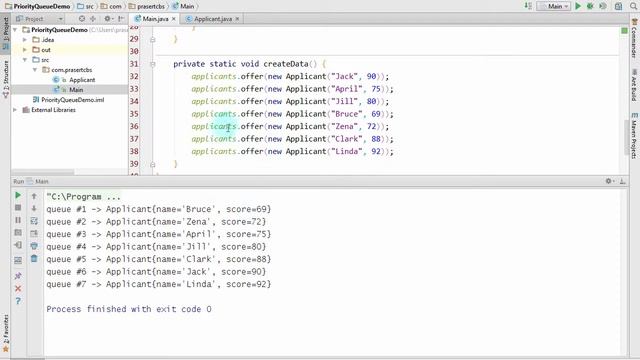The width and height of the screenshot is (640, 360).
Task: Collapse the src folder
Action: 25,60
